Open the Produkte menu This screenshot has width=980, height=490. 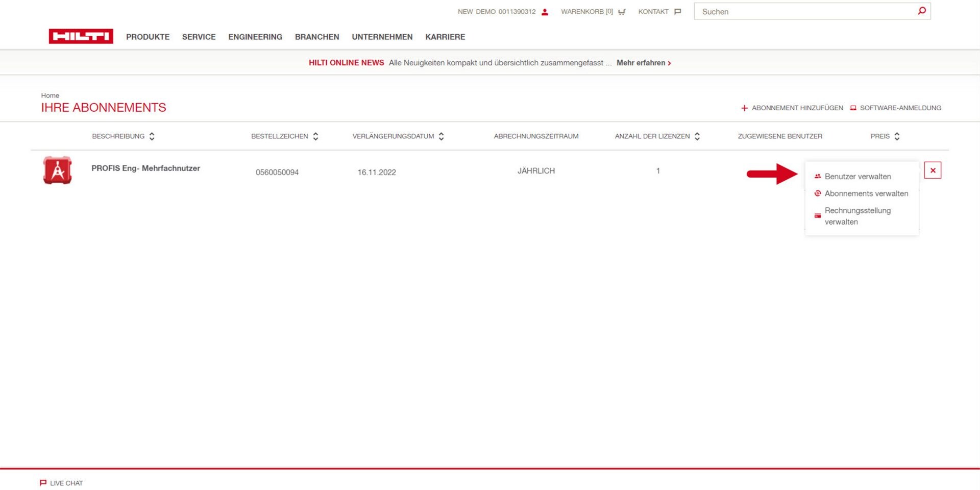(148, 37)
